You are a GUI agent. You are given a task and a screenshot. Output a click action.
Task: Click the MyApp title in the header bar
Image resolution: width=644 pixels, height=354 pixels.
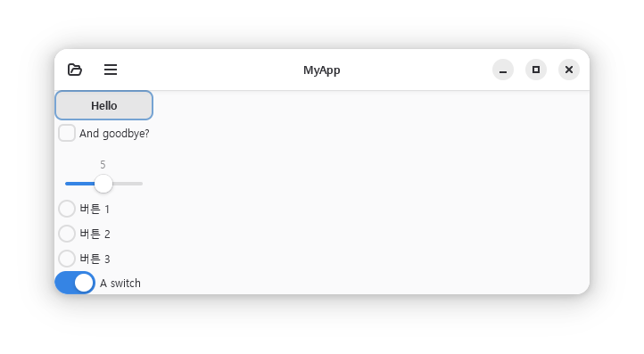coord(322,70)
